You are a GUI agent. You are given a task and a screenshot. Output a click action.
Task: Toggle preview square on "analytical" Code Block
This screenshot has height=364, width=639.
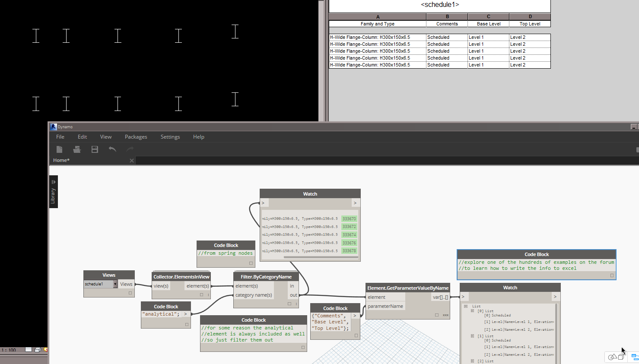(x=187, y=324)
